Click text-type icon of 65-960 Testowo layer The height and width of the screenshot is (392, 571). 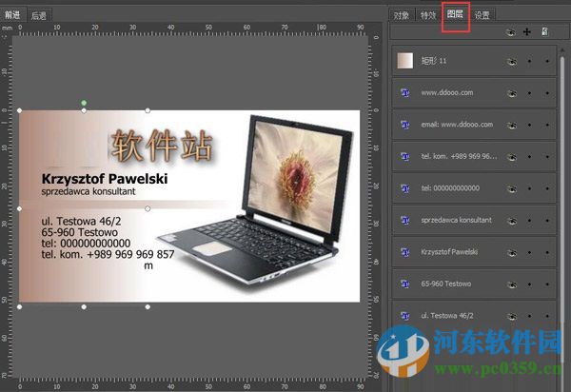point(405,284)
